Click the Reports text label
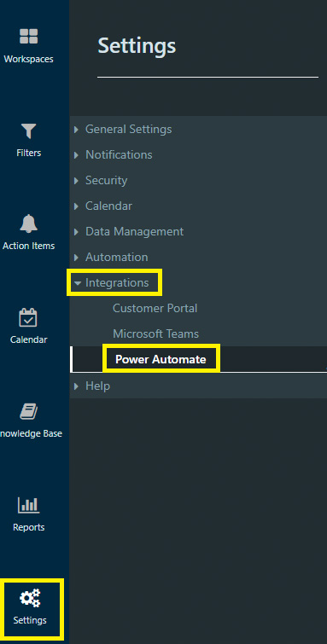Screen dimensions: 327x644 point(29,527)
